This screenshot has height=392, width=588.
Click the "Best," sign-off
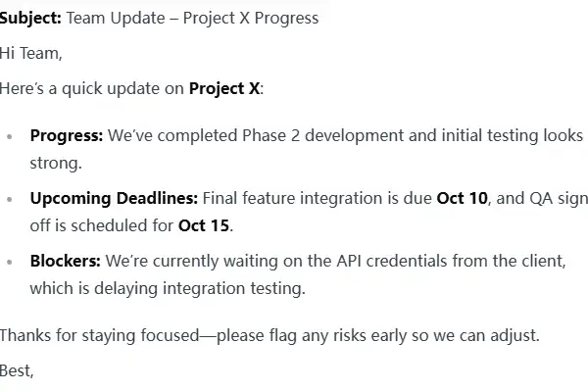(17, 371)
